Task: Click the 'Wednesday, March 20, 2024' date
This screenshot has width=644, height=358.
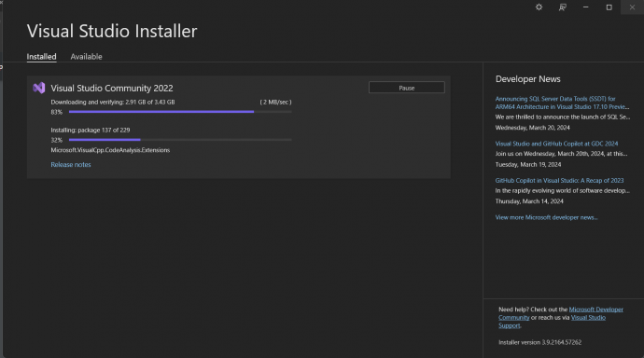Action: pyautogui.click(x=532, y=128)
